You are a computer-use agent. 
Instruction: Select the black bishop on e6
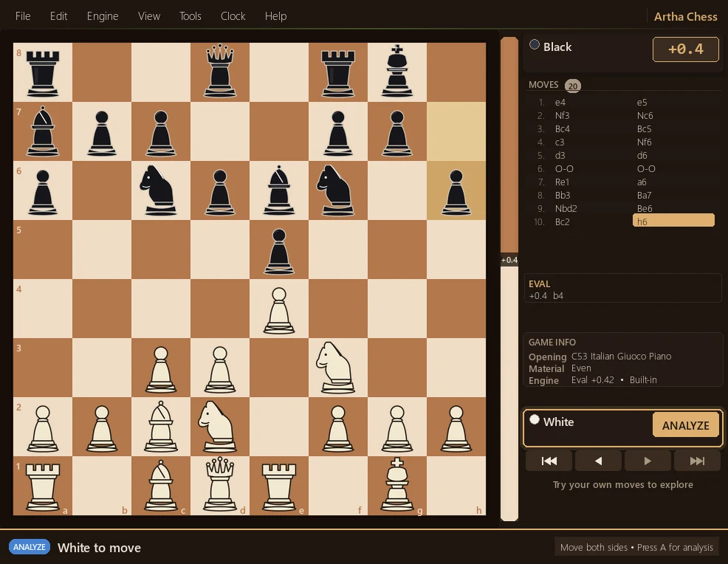tap(279, 190)
